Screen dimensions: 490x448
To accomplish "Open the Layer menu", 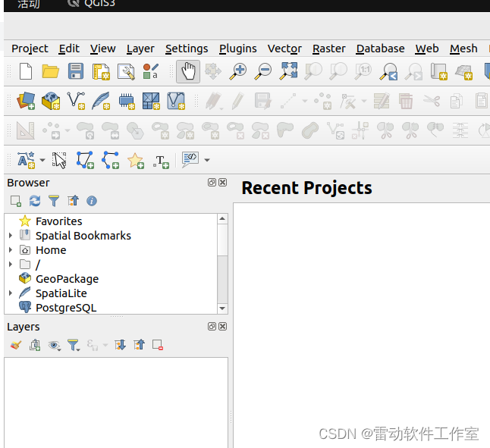I will coord(140,49).
